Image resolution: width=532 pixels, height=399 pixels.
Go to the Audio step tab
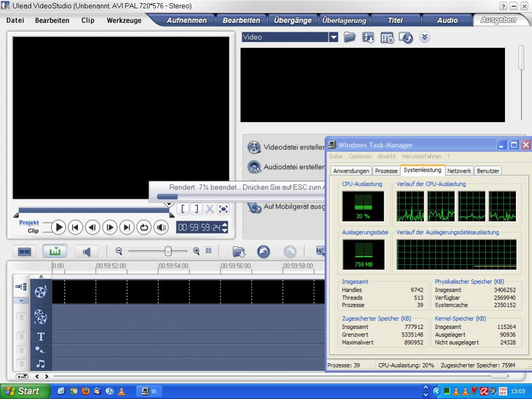447,20
